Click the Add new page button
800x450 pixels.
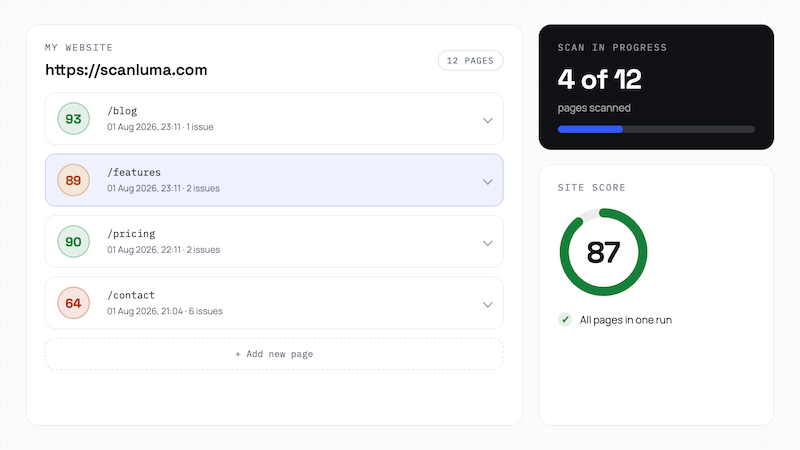tap(274, 354)
